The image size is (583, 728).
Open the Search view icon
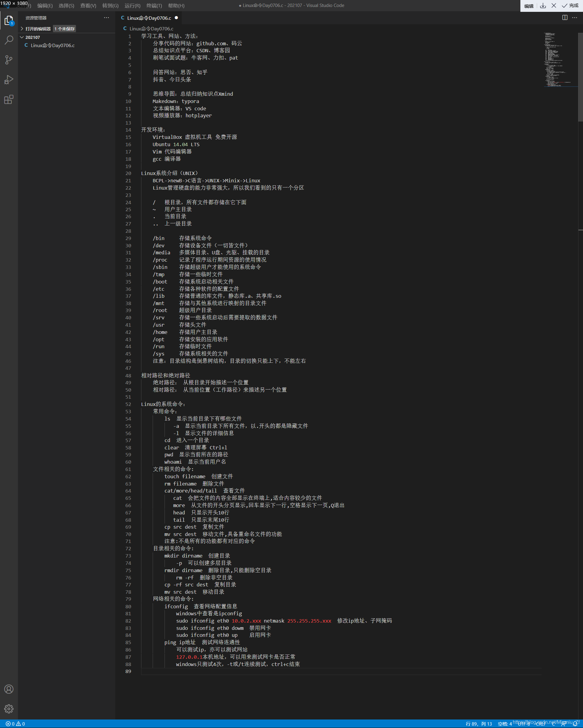click(9, 40)
